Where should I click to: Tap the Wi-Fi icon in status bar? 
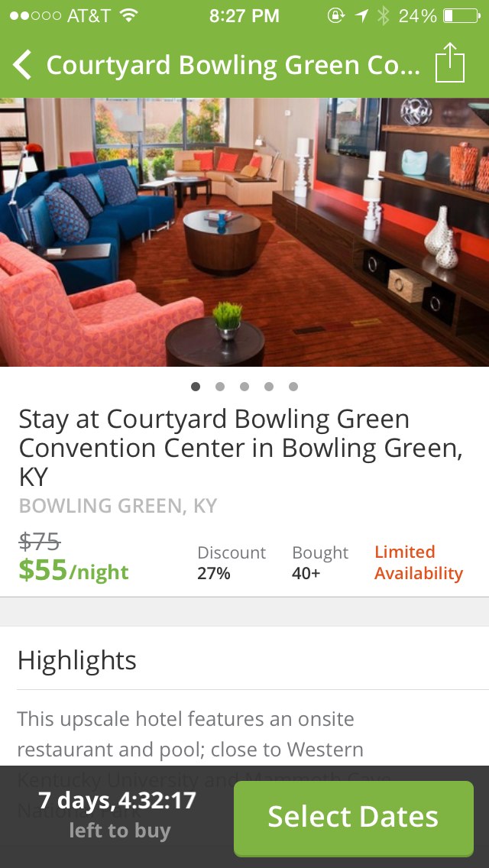point(128,15)
